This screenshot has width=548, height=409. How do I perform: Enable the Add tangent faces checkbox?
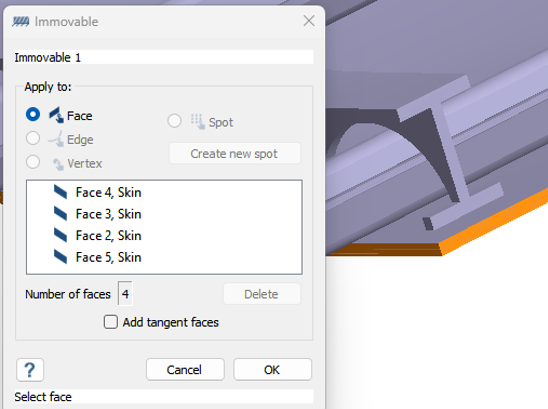pyautogui.click(x=110, y=322)
